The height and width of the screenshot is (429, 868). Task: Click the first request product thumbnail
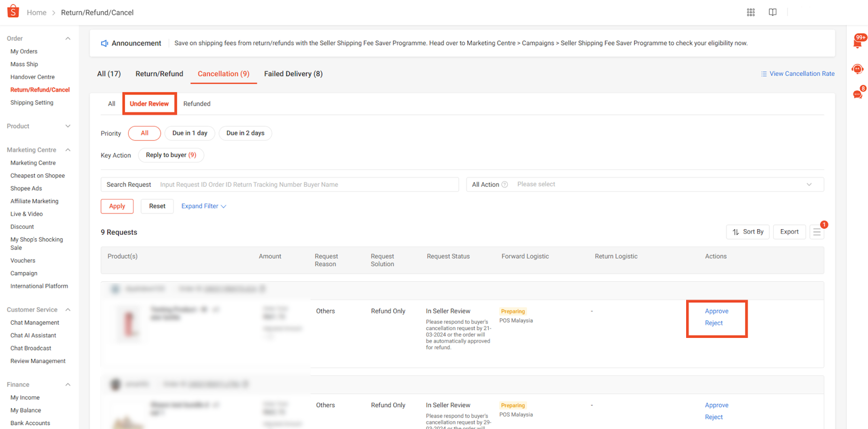point(129,323)
